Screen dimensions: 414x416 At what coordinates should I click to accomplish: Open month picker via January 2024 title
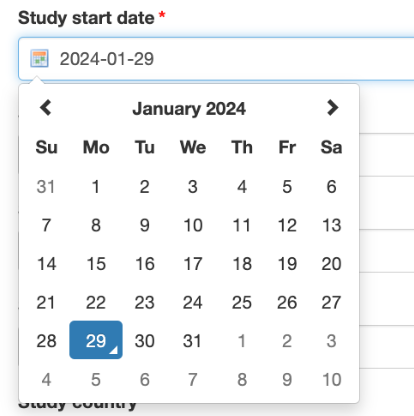189,109
